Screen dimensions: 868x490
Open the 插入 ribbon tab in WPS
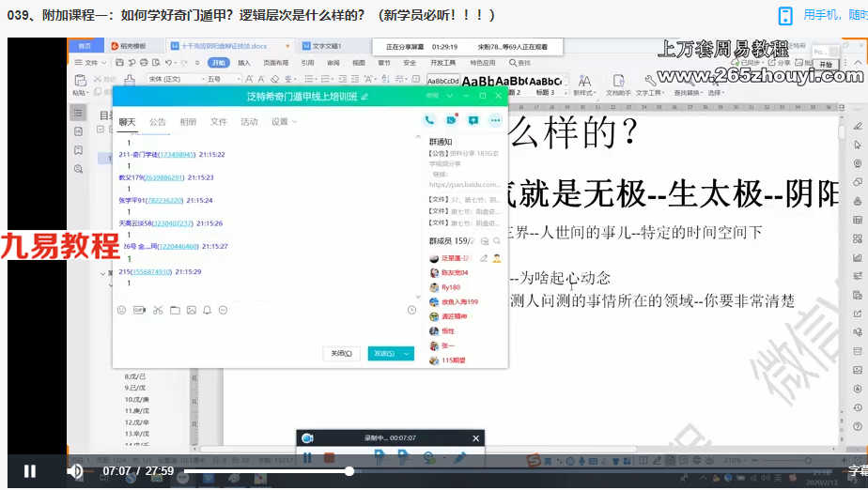click(x=244, y=63)
